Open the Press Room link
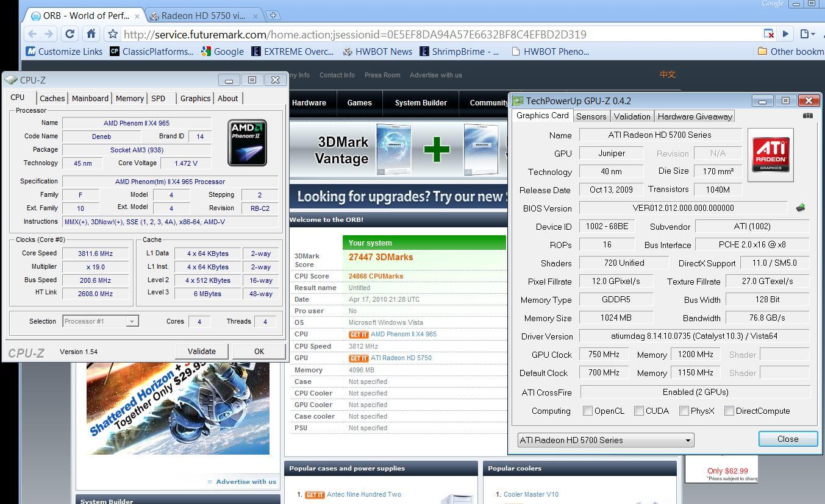Viewport: 825px width, 504px height. point(382,75)
